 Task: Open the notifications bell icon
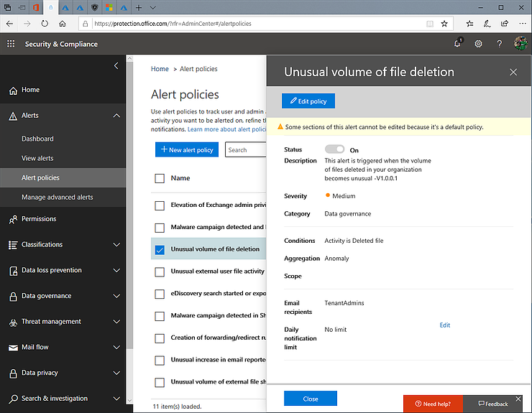[458, 44]
